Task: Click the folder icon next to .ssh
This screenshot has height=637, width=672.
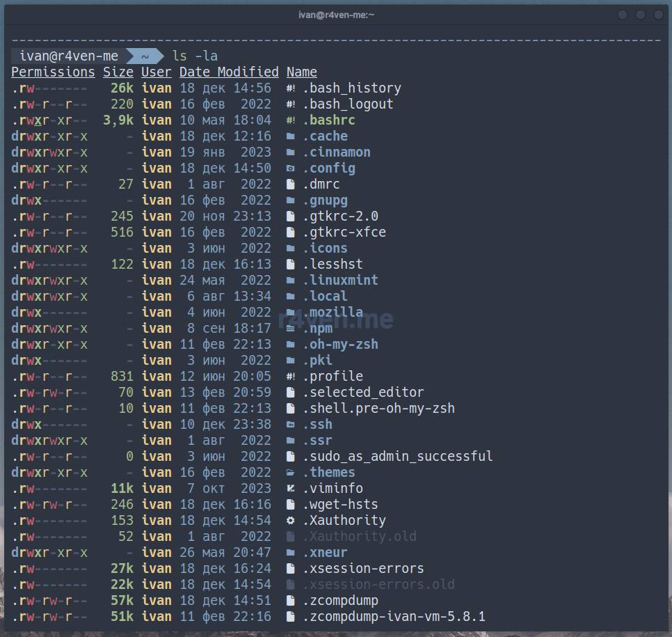Action: (x=291, y=425)
